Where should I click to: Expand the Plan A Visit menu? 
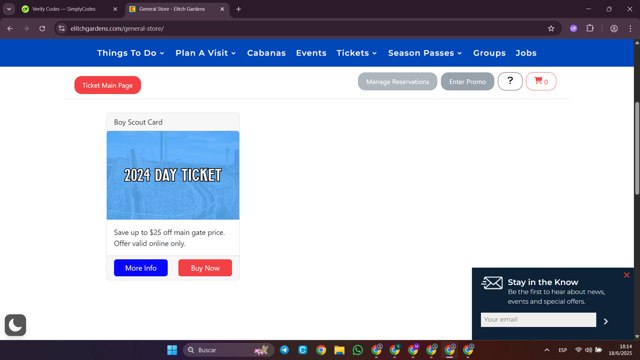[x=206, y=53]
